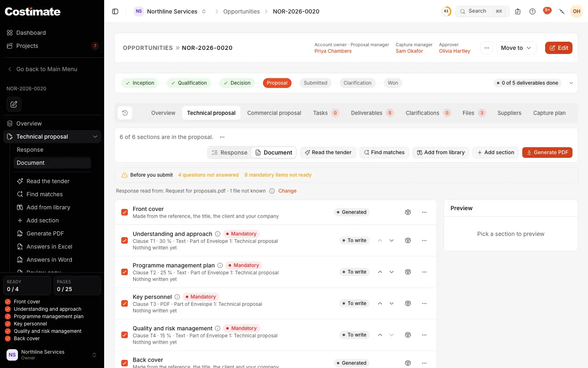The height and width of the screenshot is (368, 588).
Task: Click the Generate PDF button
Action: (x=547, y=153)
